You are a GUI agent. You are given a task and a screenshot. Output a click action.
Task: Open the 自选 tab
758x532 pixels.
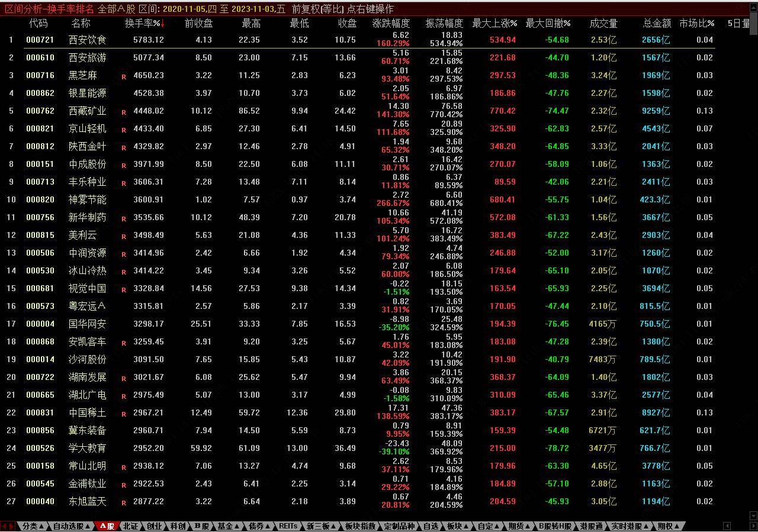[x=431, y=526]
